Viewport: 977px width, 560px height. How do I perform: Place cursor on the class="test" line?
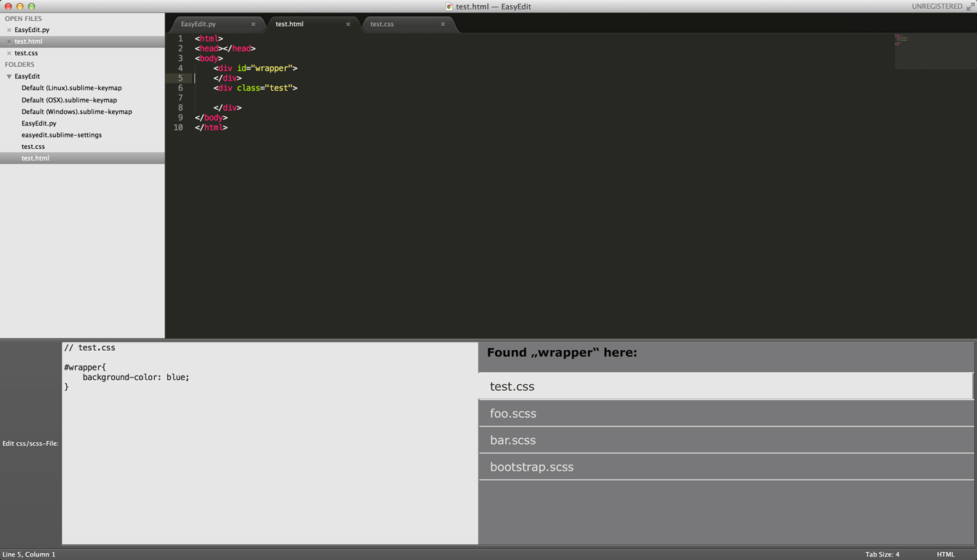pyautogui.click(x=255, y=88)
